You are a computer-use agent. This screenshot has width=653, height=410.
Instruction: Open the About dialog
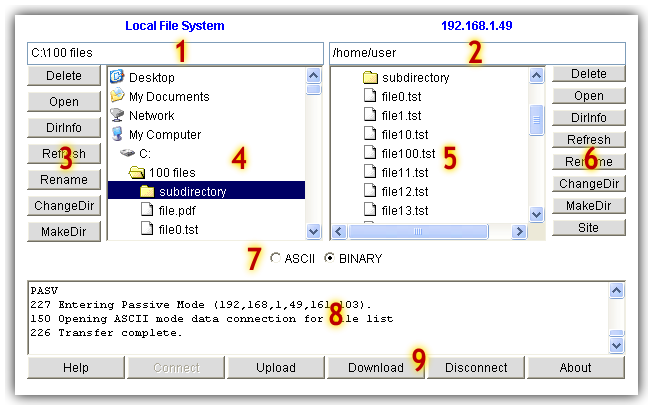tap(576, 368)
